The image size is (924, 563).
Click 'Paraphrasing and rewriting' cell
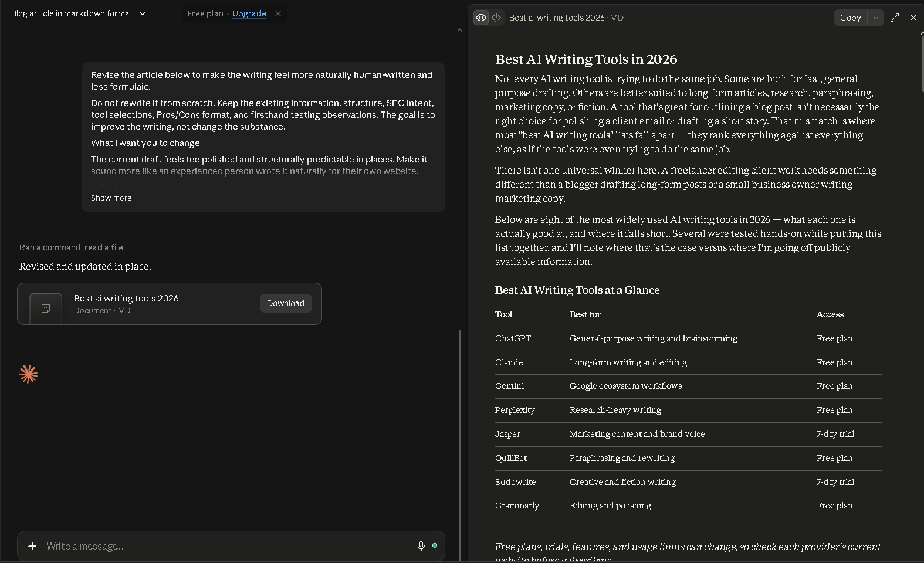pyautogui.click(x=622, y=458)
